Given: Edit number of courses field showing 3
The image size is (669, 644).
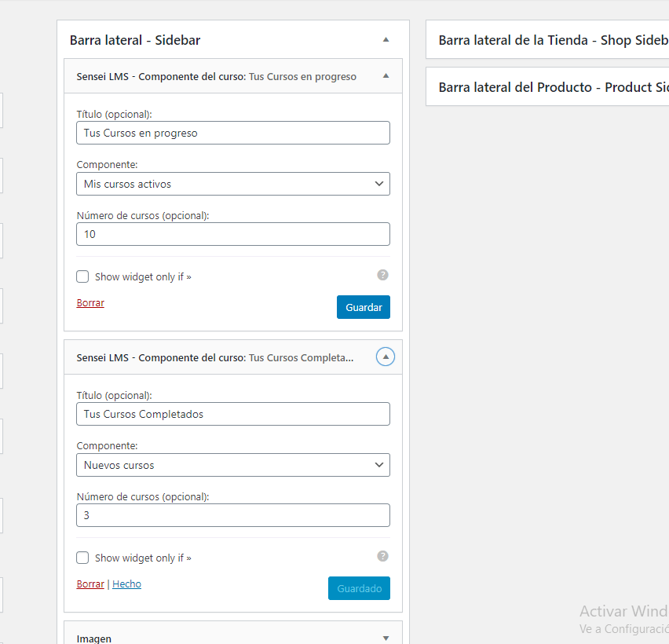Looking at the screenshot, I should (233, 515).
